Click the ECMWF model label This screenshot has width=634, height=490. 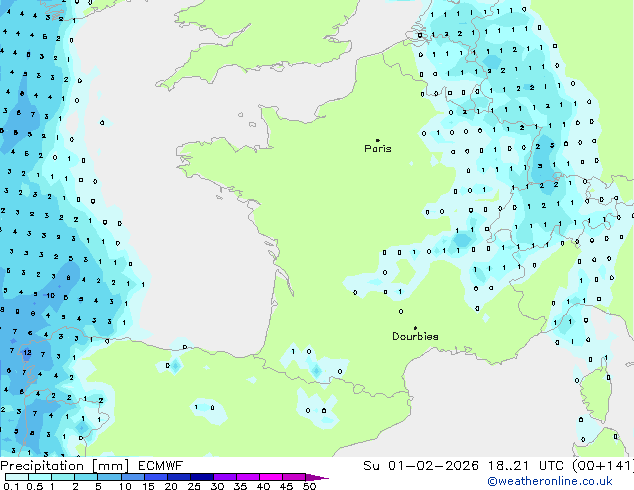pos(161,466)
